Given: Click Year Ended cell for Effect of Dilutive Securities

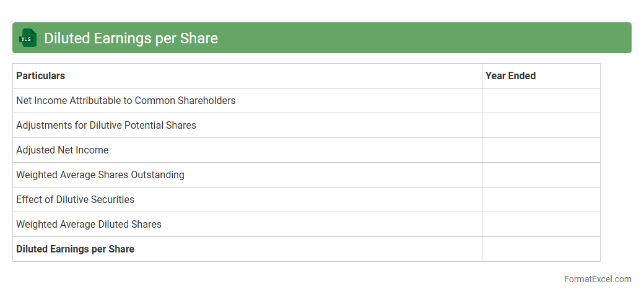Looking at the screenshot, I should (x=541, y=200).
